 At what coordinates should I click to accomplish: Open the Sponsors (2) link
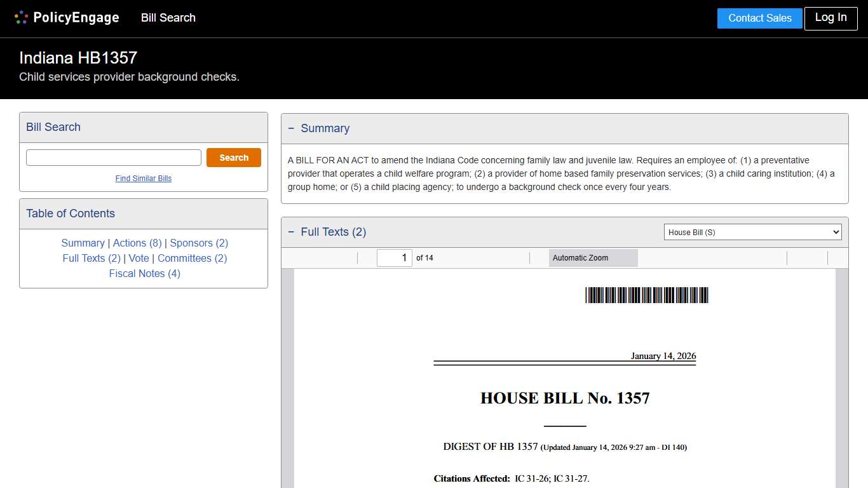click(198, 243)
